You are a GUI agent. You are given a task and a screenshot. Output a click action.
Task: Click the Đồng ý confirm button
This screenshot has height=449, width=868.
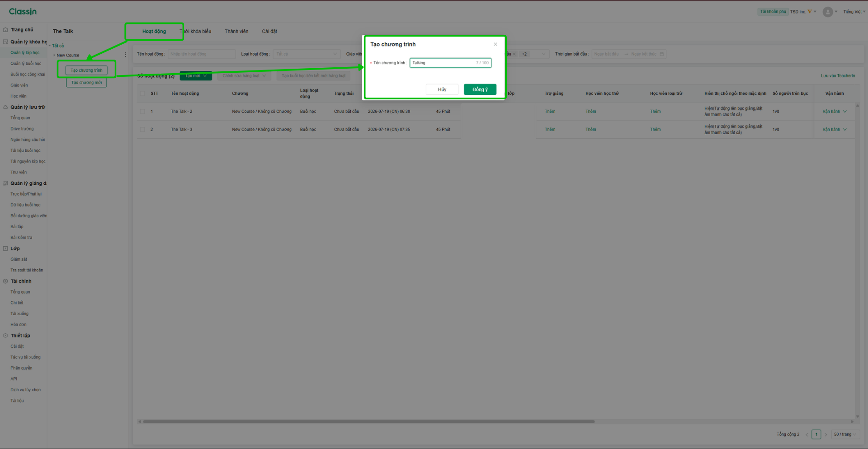(x=480, y=89)
